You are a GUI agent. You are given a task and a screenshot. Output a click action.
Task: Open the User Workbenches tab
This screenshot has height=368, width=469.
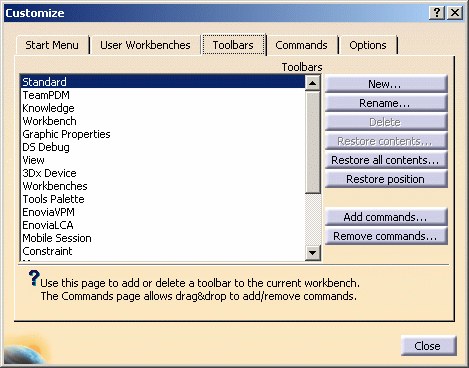coord(145,45)
